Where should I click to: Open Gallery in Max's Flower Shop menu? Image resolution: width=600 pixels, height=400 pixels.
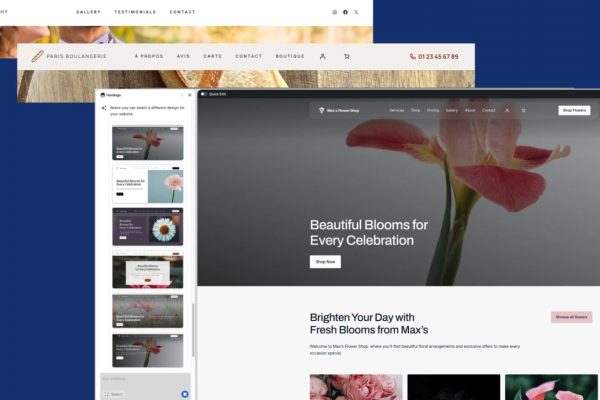(x=452, y=110)
